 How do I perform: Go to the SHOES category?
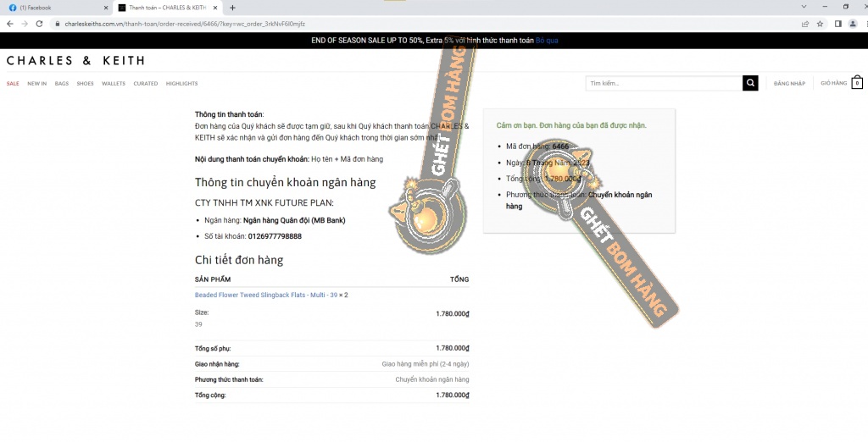pos(86,84)
